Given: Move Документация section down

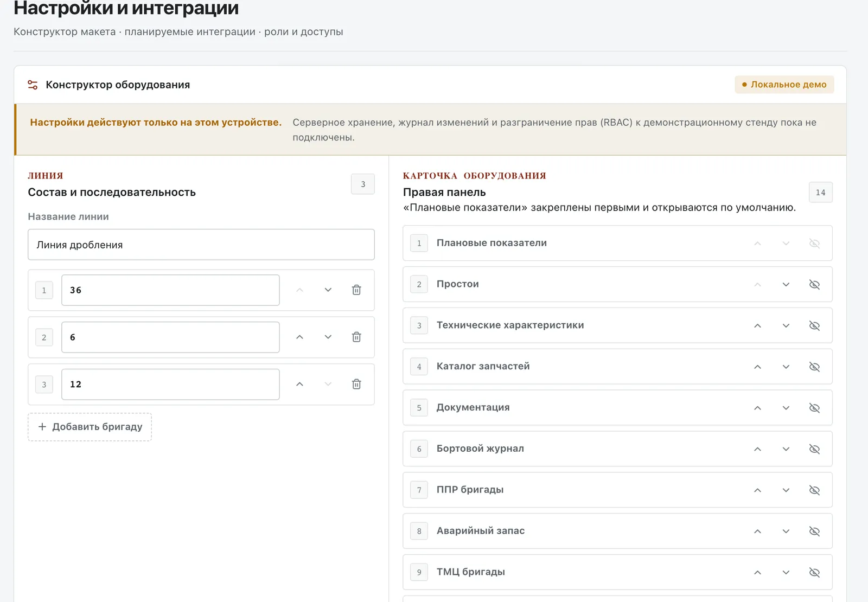Looking at the screenshot, I should [x=786, y=408].
